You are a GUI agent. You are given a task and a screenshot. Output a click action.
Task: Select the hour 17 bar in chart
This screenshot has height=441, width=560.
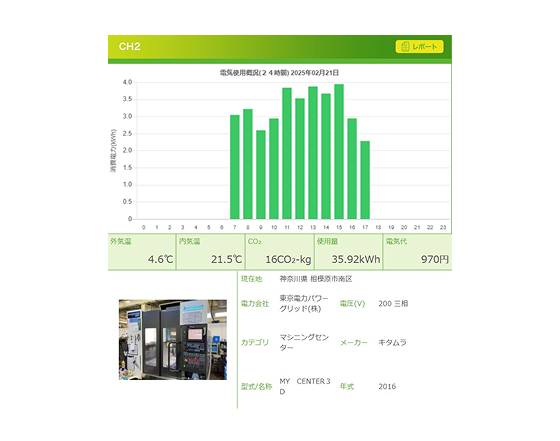point(365,180)
